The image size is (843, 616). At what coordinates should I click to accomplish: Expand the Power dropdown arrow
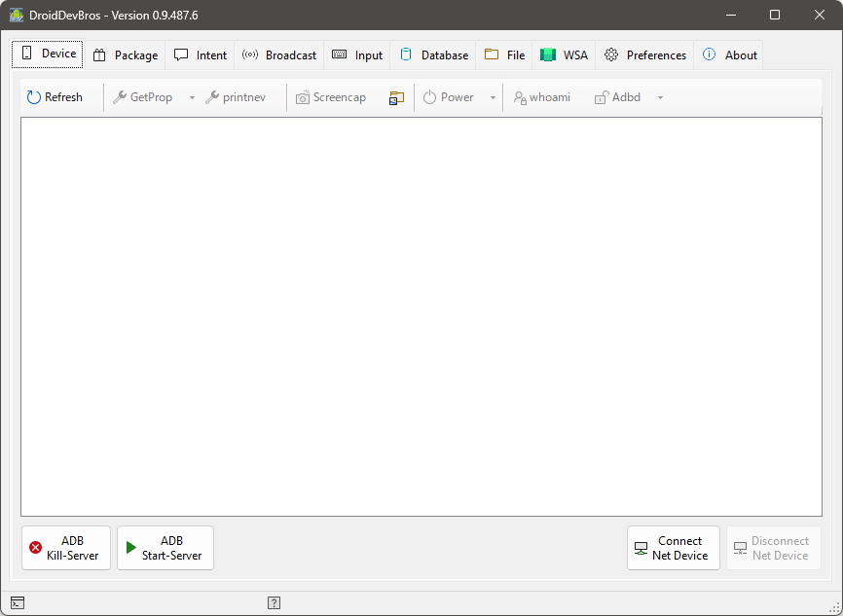[x=493, y=98]
